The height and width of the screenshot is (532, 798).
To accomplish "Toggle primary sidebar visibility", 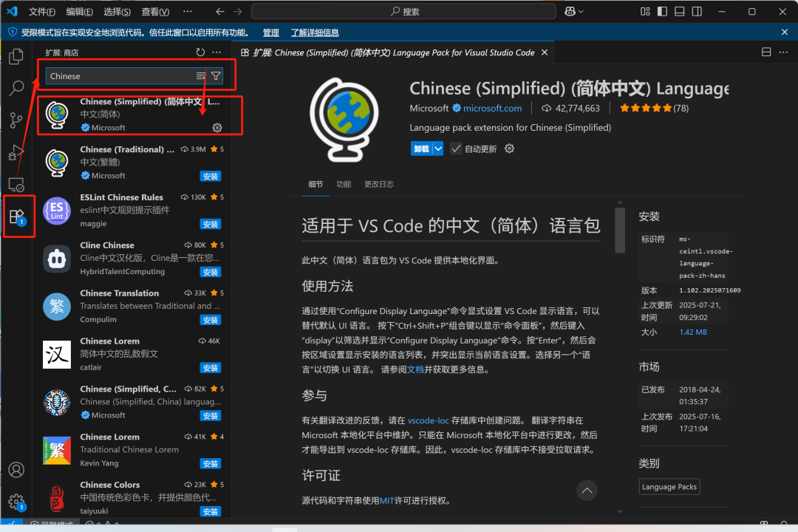I will [662, 11].
